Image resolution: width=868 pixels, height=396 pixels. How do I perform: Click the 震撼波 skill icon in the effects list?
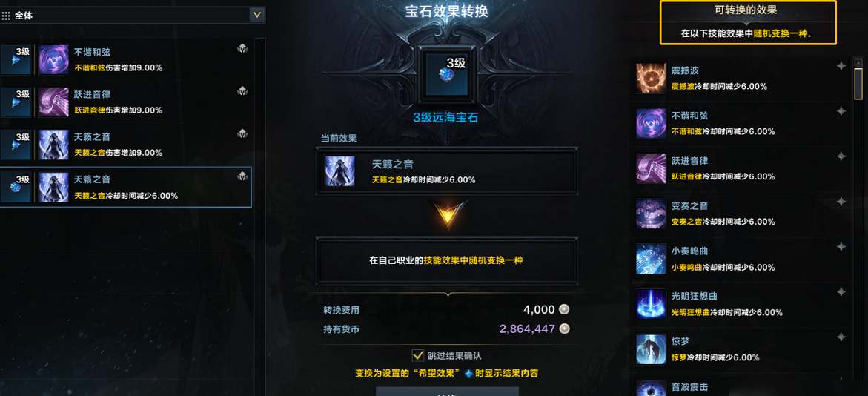(651, 78)
